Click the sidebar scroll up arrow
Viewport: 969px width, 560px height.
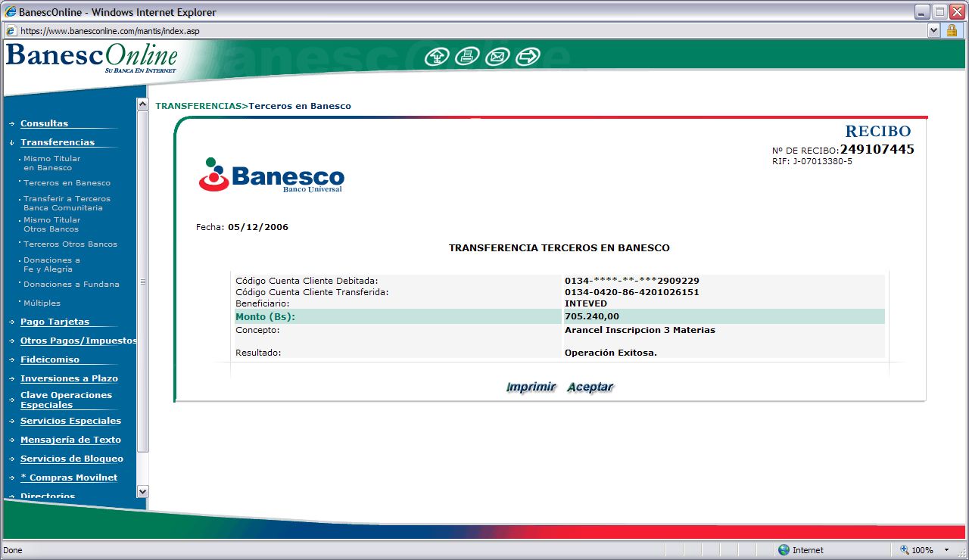pos(142,104)
